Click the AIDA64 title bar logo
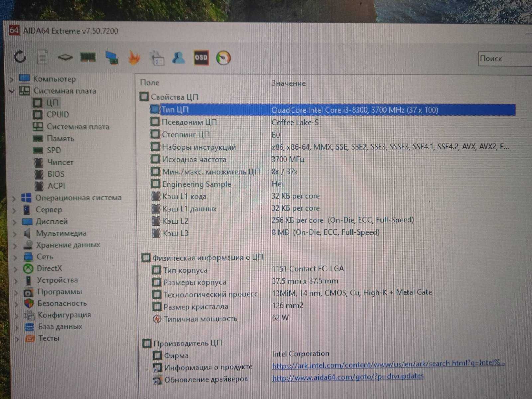 (x=14, y=31)
